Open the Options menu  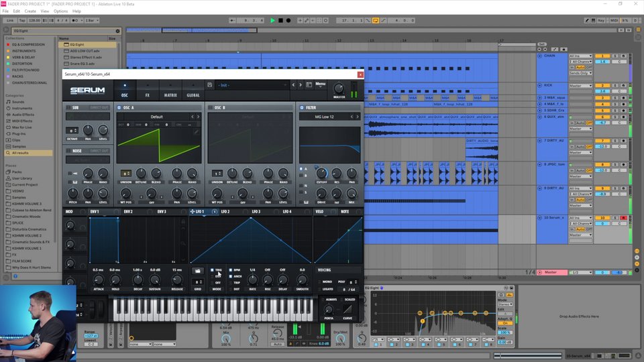pyautogui.click(x=60, y=11)
